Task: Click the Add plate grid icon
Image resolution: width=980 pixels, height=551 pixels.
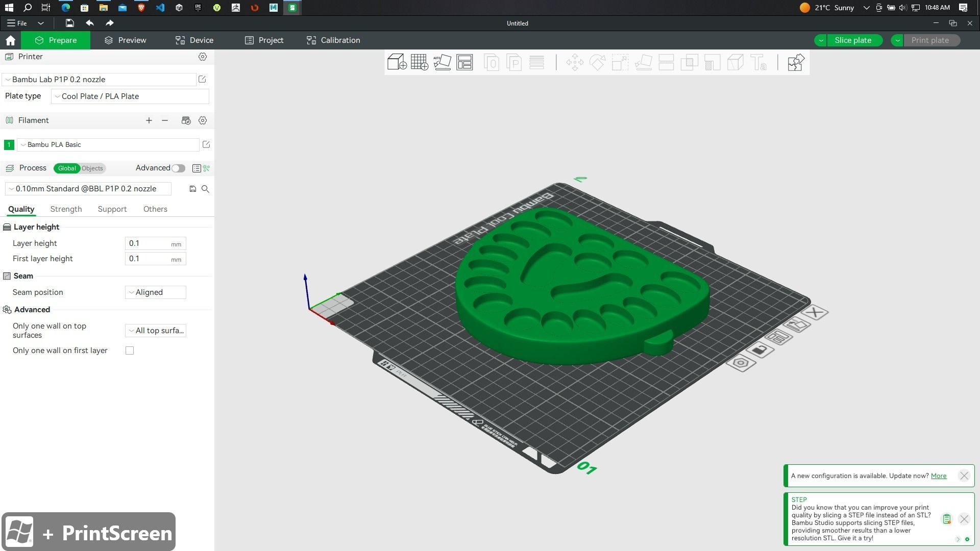Action: (419, 62)
